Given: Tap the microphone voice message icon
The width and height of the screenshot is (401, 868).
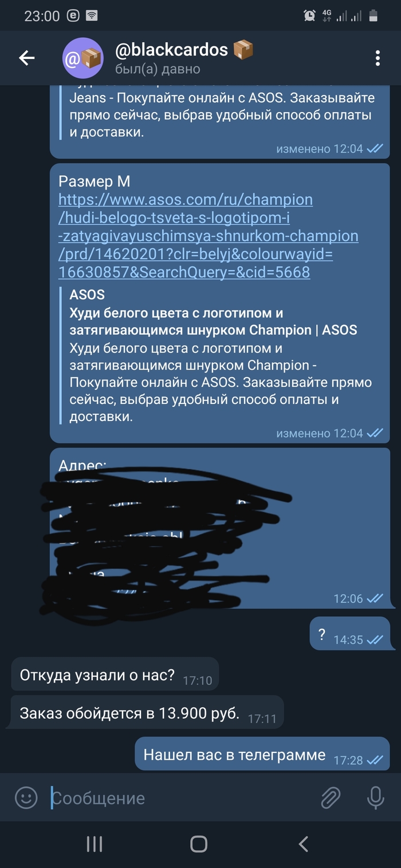Looking at the screenshot, I should 376,798.
